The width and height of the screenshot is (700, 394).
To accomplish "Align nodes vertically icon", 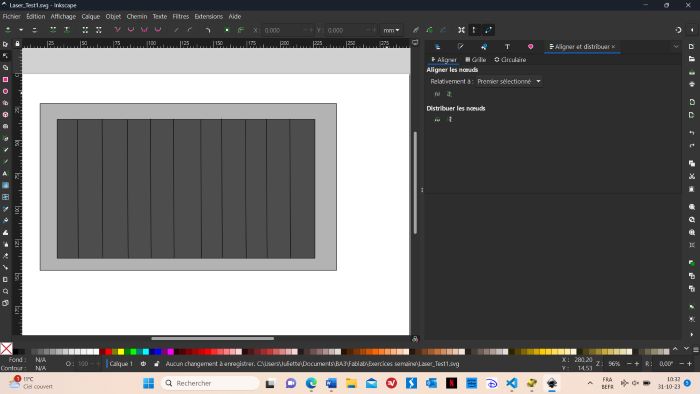I will [x=450, y=94].
